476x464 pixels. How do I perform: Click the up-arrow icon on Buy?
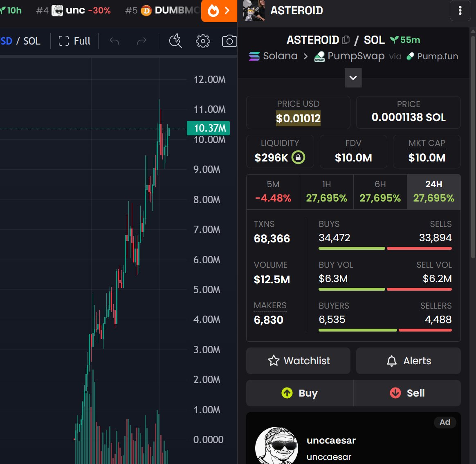pos(287,393)
